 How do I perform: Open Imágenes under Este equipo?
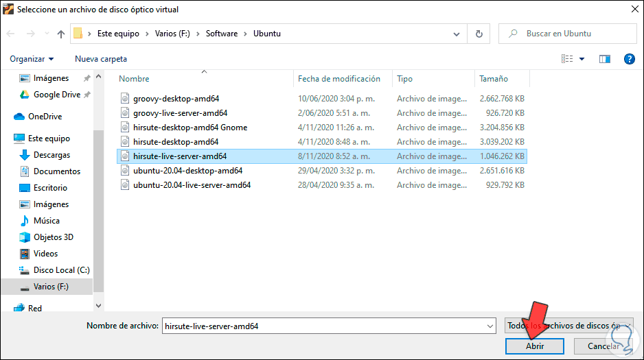click(x=51, y=204)
